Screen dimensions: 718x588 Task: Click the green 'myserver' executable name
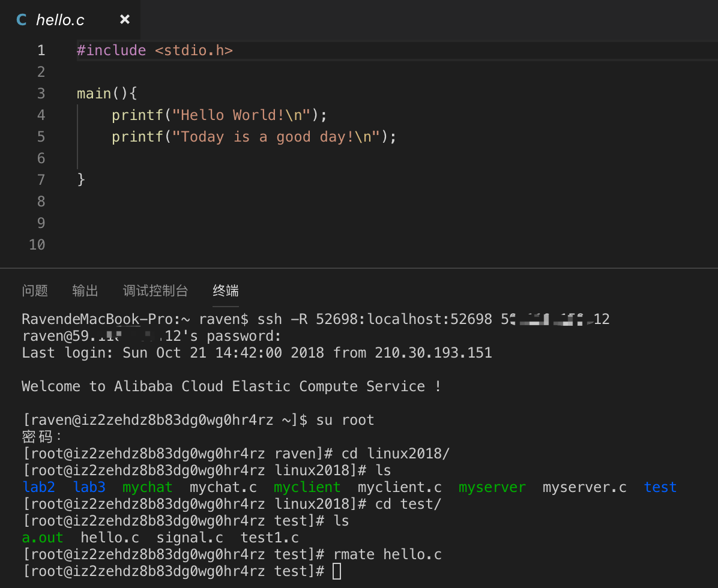click(x=492, y=487)
